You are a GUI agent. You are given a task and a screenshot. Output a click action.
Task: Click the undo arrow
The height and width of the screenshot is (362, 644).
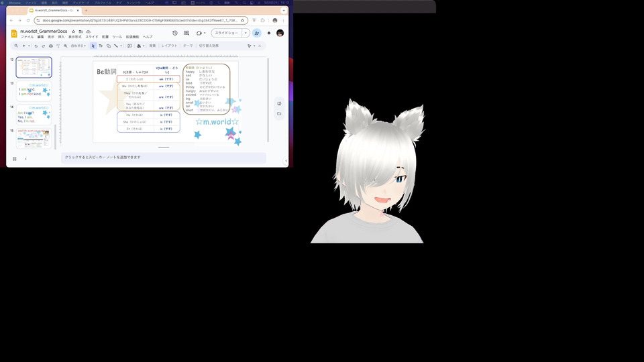click(36, 46)
